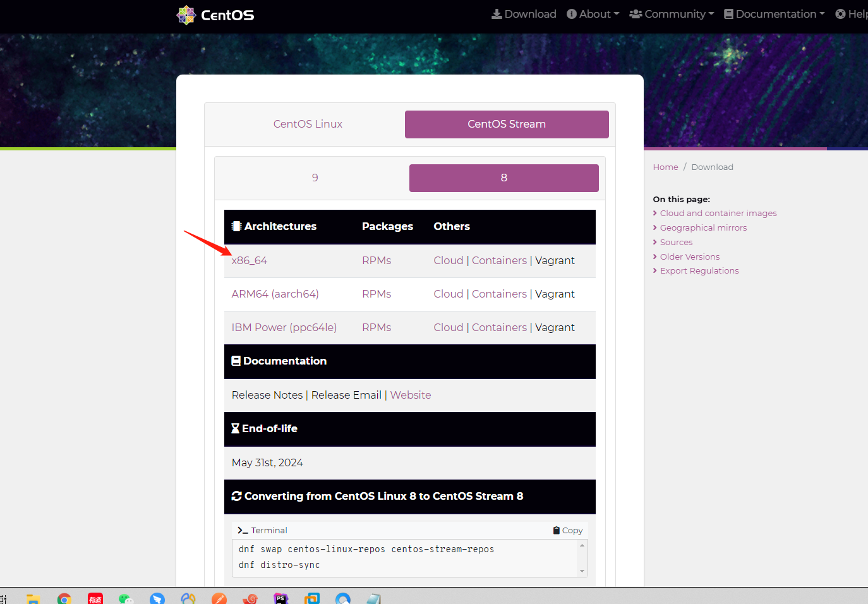Click the End-of-life hourglass icon
This screenshot has height=604, width=868.
[x=235, y=428]
